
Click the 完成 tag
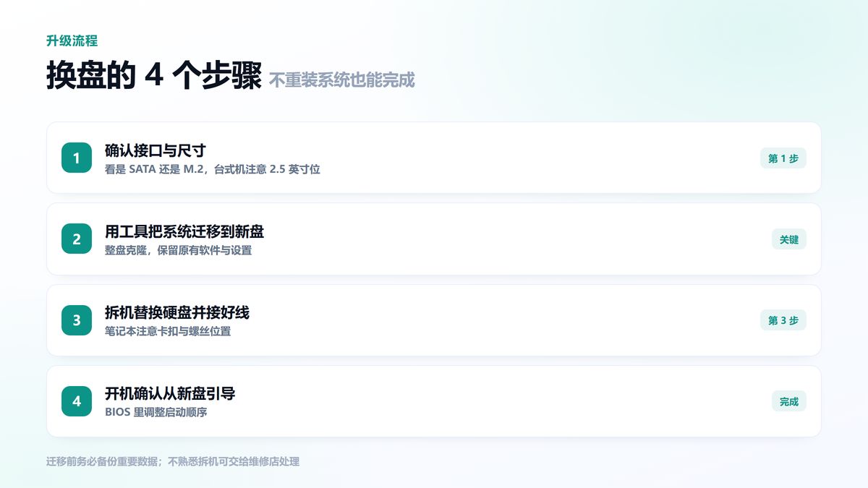(789, 401)
